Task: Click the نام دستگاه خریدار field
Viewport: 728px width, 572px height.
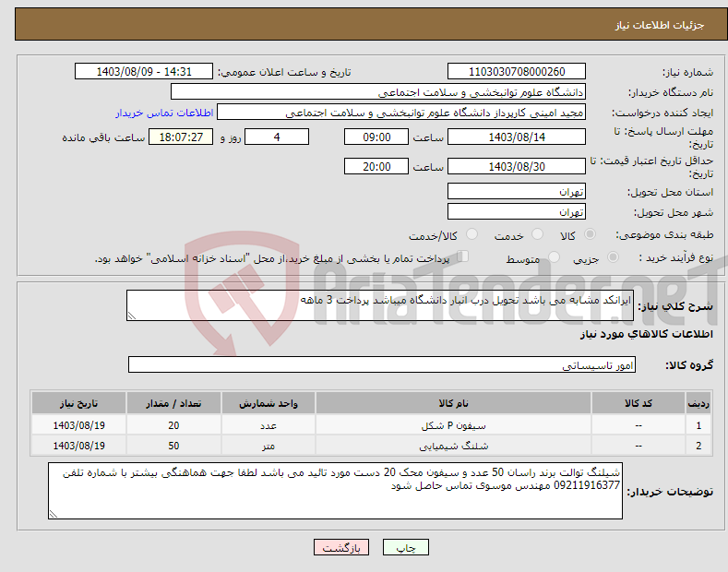Action: [x=378, y=92]
